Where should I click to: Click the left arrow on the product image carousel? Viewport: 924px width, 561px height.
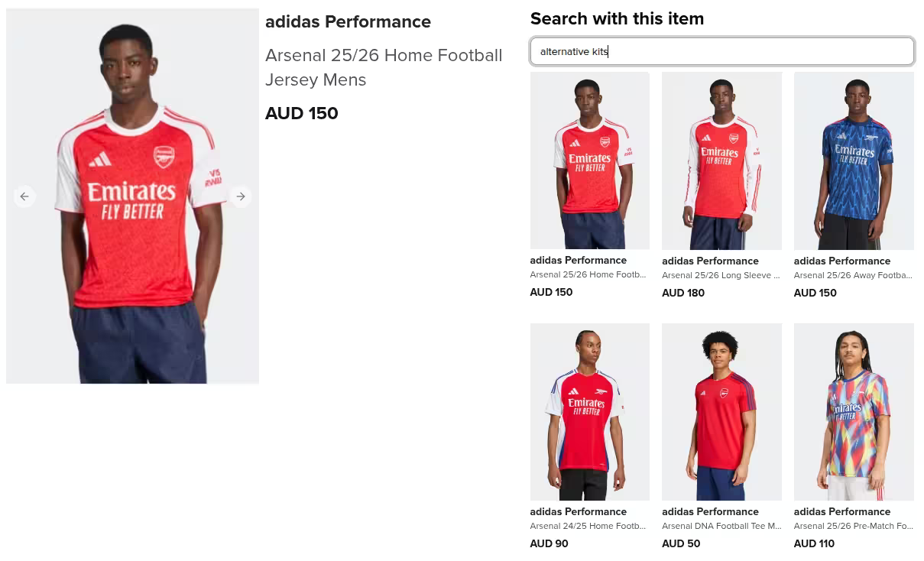click(x=24, y=196)
